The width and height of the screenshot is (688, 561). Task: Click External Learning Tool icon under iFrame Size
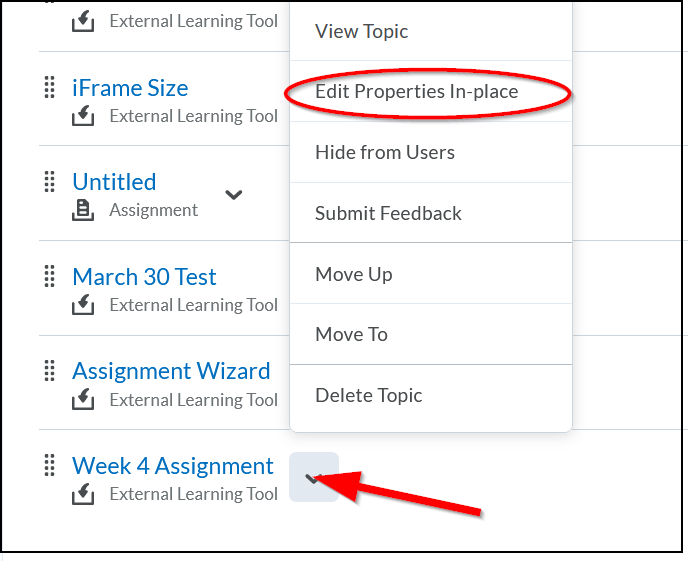[x=84, y=116]
